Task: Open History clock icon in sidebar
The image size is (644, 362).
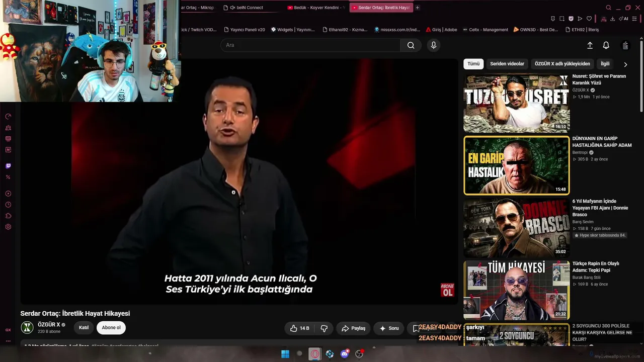Action: 8,205
